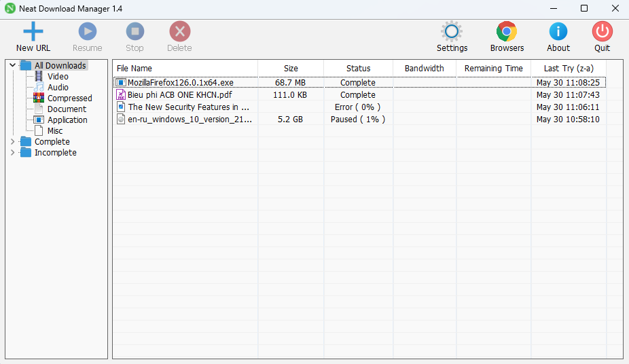
Task: Select MozillaFirefox126.0.1x64.exe file name
Action: (181, 83)
